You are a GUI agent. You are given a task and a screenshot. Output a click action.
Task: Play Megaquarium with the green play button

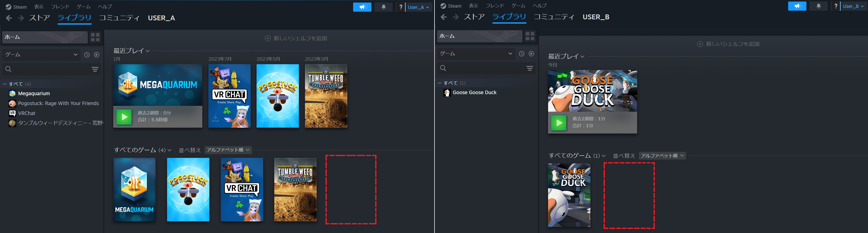click(124, 117)
